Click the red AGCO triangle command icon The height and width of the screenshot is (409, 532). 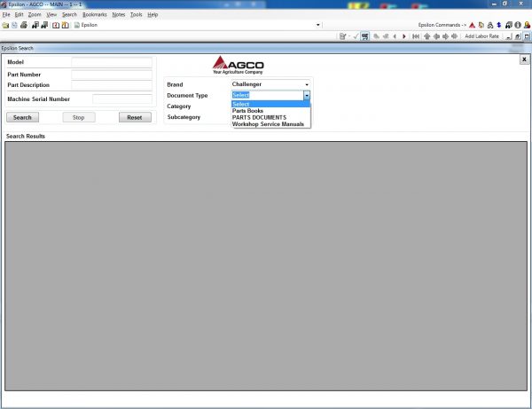(x=472, y=25)
